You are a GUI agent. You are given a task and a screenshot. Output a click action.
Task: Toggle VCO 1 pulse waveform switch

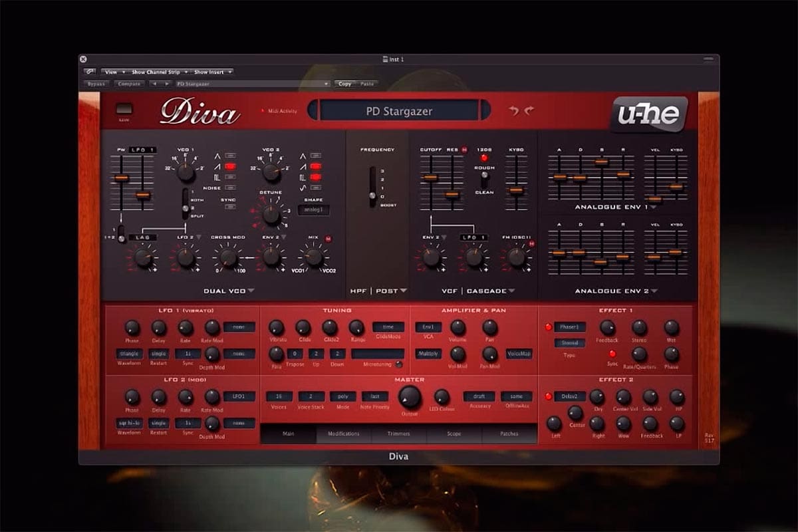tap(231, 178)
